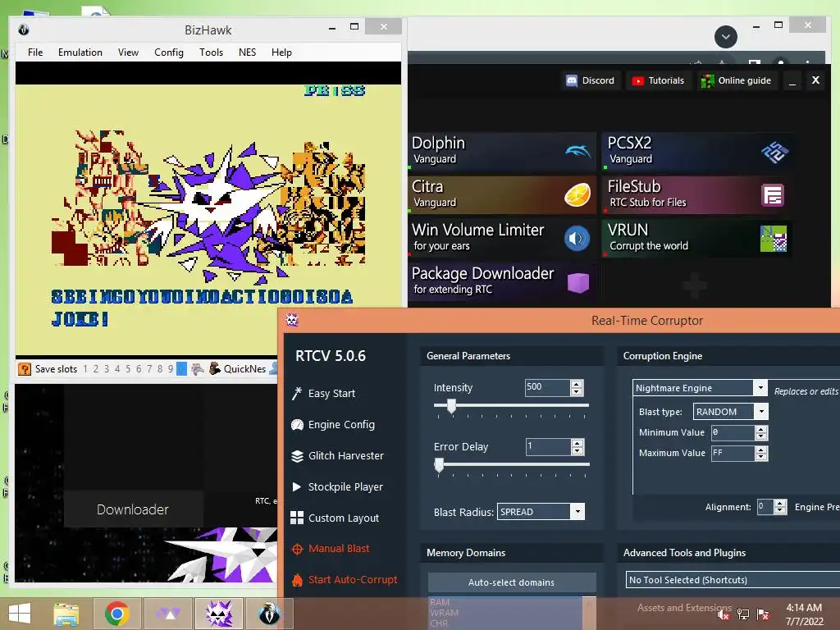
Task: Click the Error Delay slider handle
Action: tap(440, 465)
